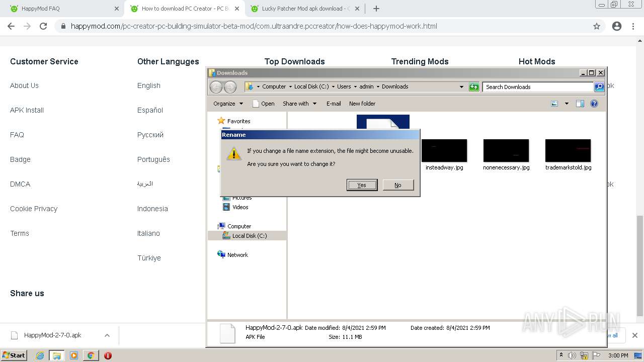The width and height of the screenshot is (644, 362).
Task: Click the Explorer forward navigation arrow
Action: (230, 87)
